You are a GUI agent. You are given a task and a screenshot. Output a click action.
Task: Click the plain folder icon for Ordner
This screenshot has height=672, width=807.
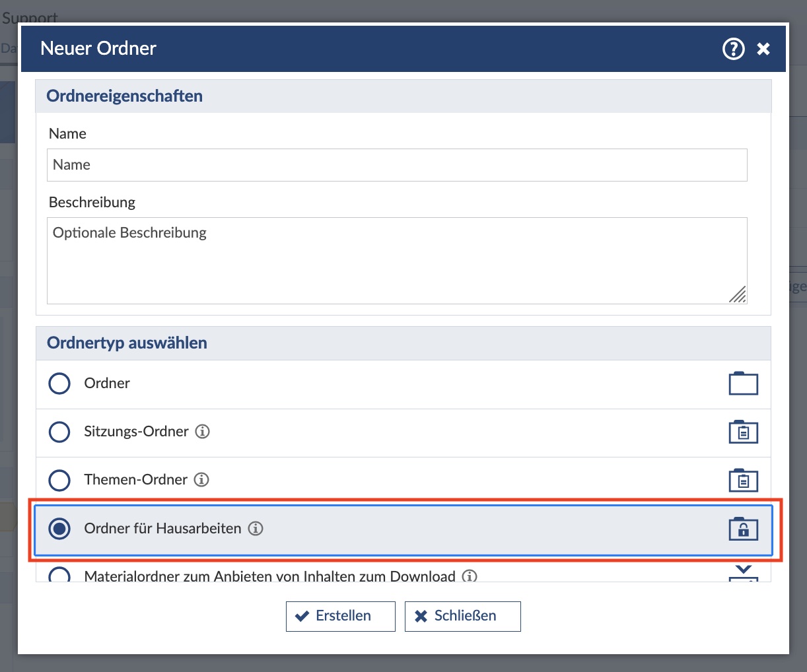coord(743,384)
